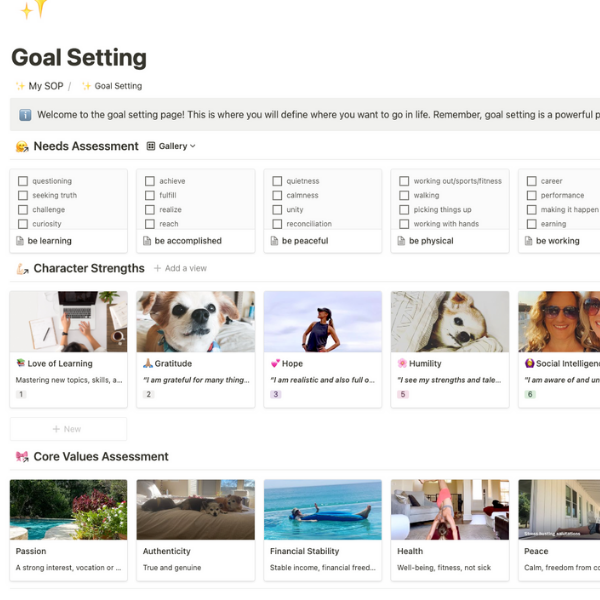Click the info icon in welcome callout
The height and width of the screenshot is (600, 600).
point(25,115)
